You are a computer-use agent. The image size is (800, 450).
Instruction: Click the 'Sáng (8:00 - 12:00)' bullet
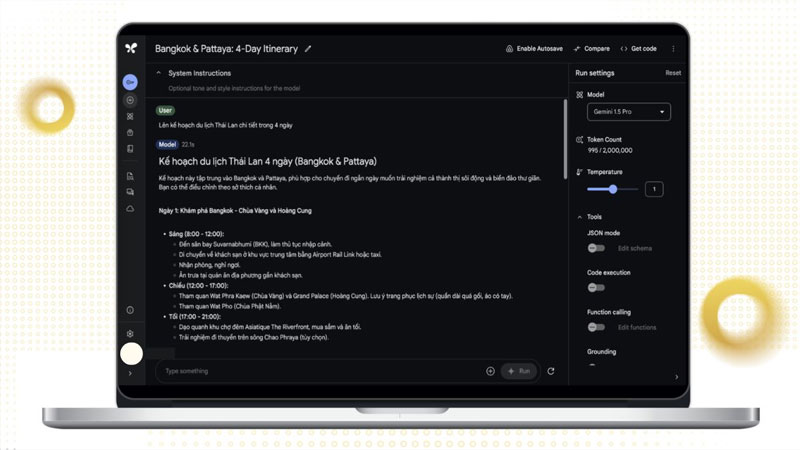(196, 234)
